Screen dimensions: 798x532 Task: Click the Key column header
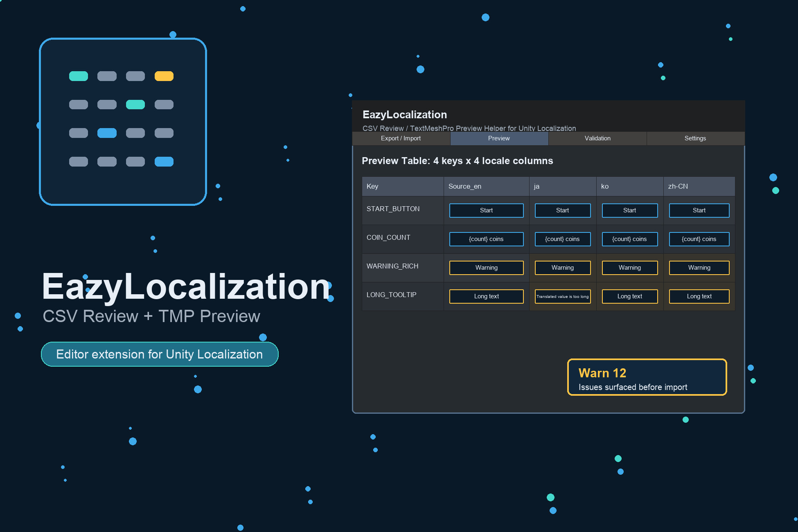coord(403,186)
